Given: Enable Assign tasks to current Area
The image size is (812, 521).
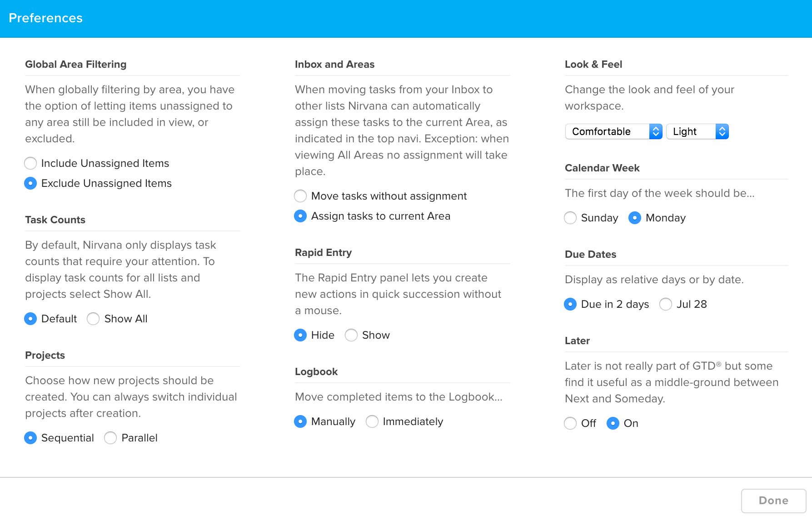Looking at the screenshot, I should (300, 216).
